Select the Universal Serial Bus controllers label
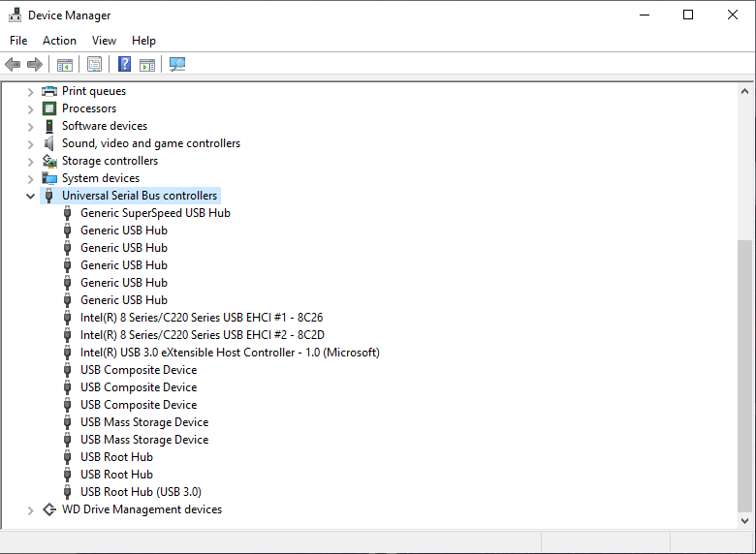The height and width of the screenshot is (554, 756). [140, 196]
